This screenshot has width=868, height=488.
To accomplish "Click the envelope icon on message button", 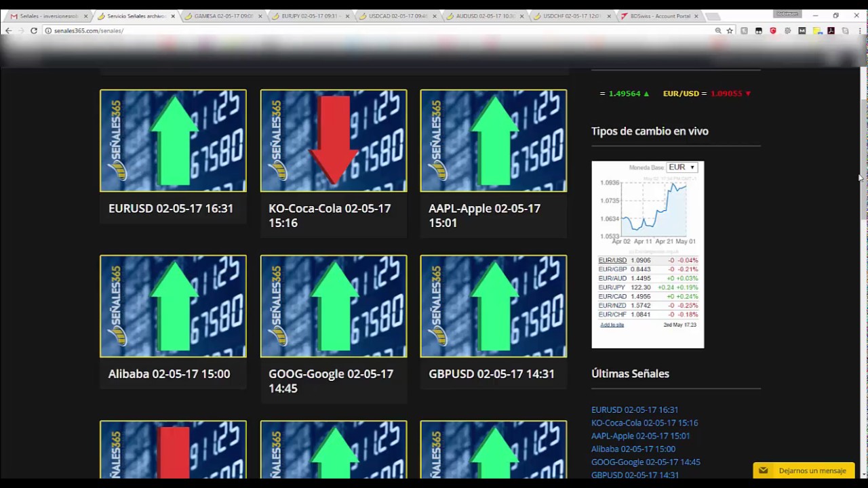I will pyautogui.click(x=764, y=470).
